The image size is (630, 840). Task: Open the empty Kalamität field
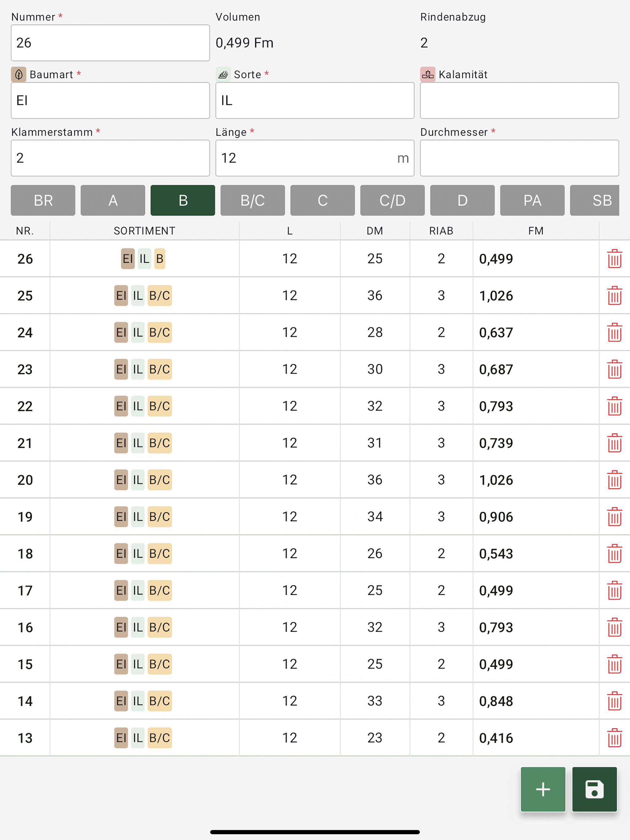tap(520, 100)
